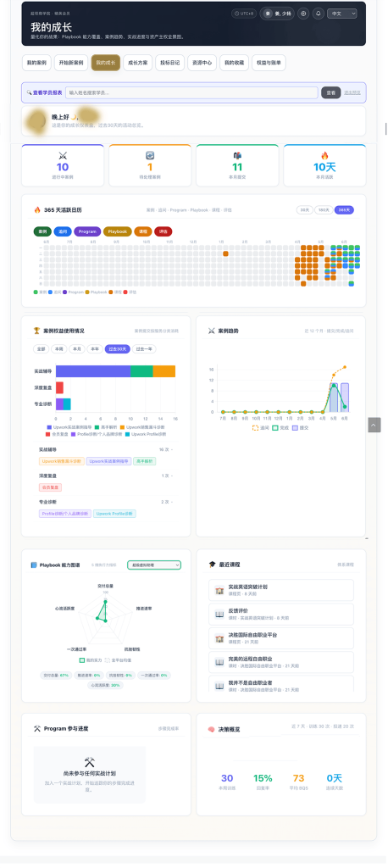Select the 30天 calendar range

(x=305, y=210)
